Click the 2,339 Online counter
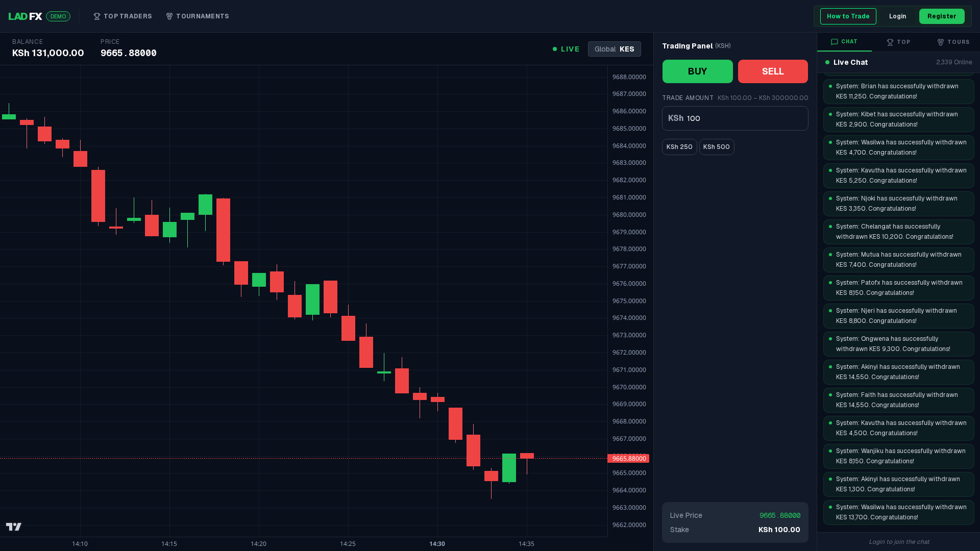The height and width of the screenshot is (551, 980). coord(954,62)
